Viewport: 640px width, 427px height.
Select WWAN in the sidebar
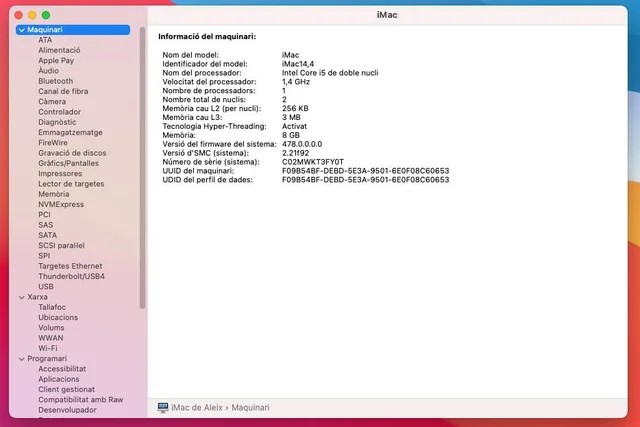(x=51, y=338)
